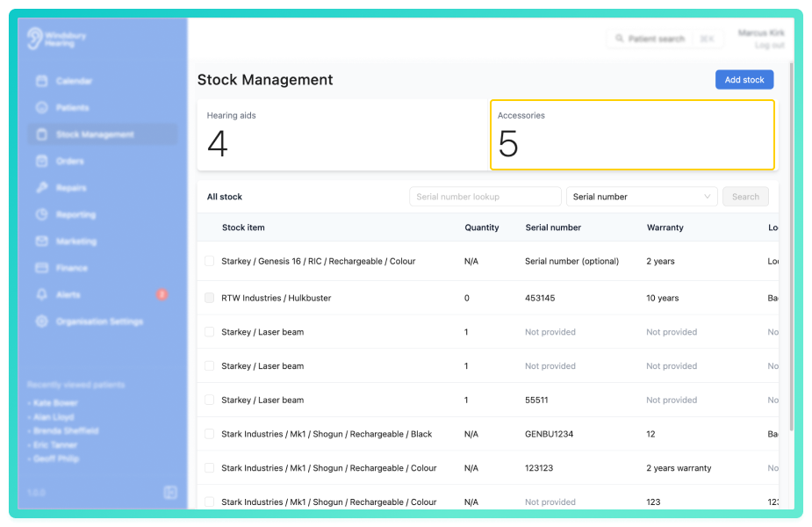Click the Add stock button
Screen dimensions: 812x527
point(744,80)
